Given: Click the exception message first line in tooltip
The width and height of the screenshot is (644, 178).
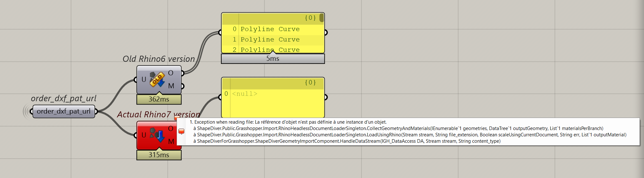Looking at the screenshot, I should [x=288, y=122].
